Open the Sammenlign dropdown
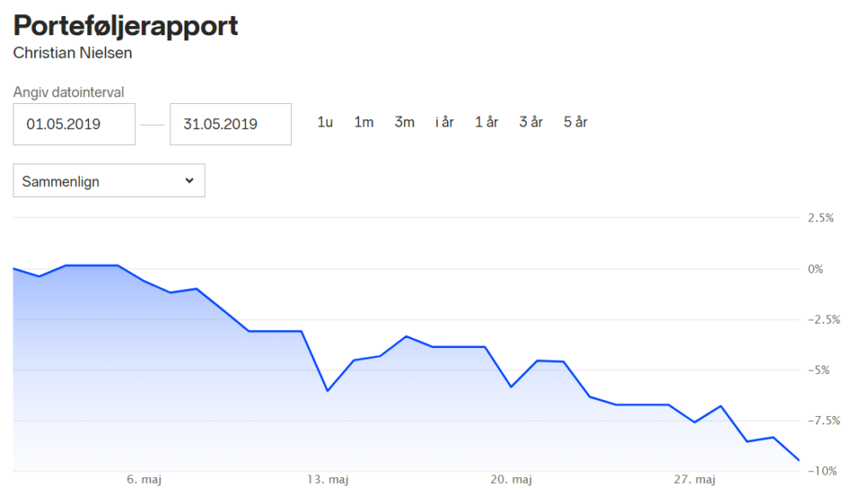 [109, 180]
